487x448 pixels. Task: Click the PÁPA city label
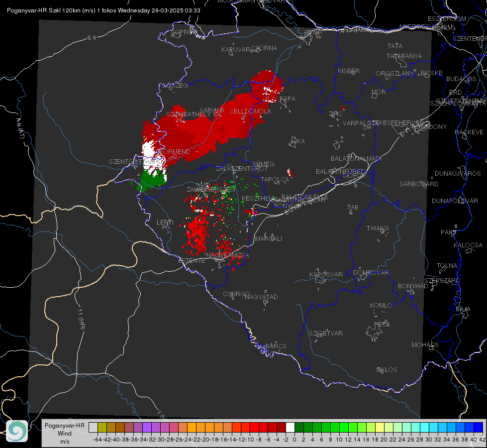click(288, 99)
